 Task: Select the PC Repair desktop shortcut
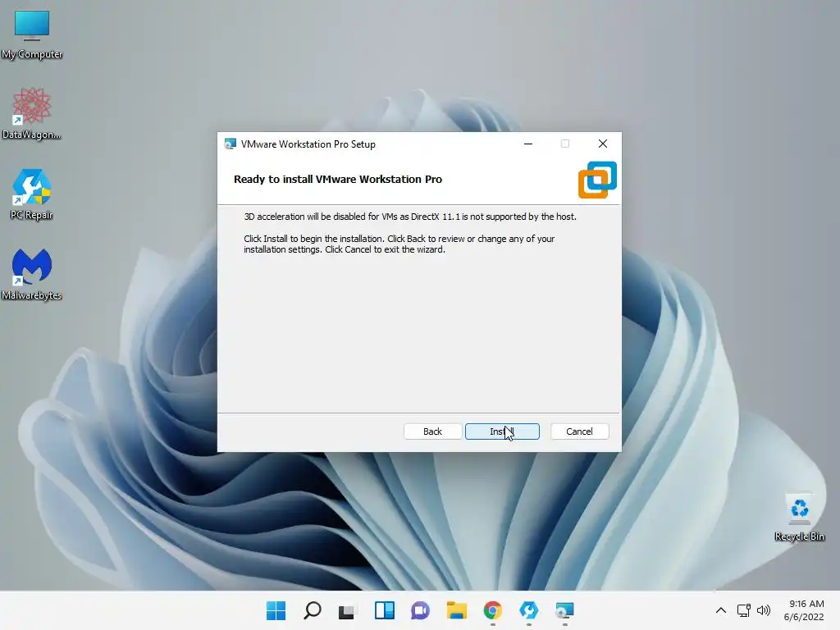[x=32, y=194]
